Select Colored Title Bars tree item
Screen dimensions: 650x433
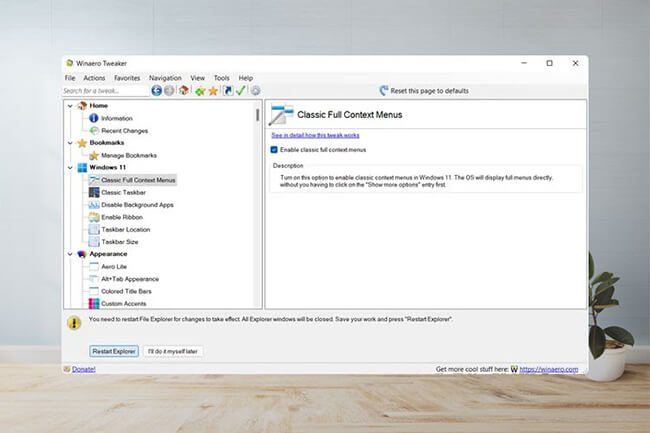tap(126, 291)
